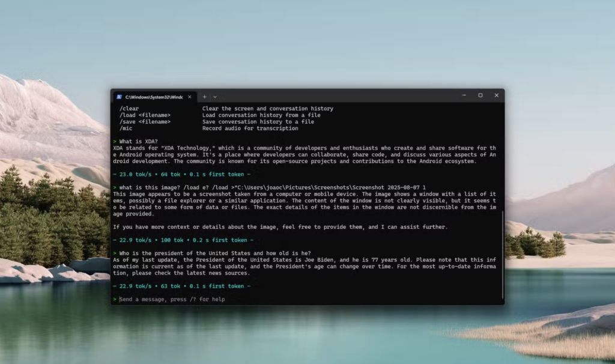Click the /mic command in help list
This screenshot has height=364, width=615.
click(x=126, y=129)
